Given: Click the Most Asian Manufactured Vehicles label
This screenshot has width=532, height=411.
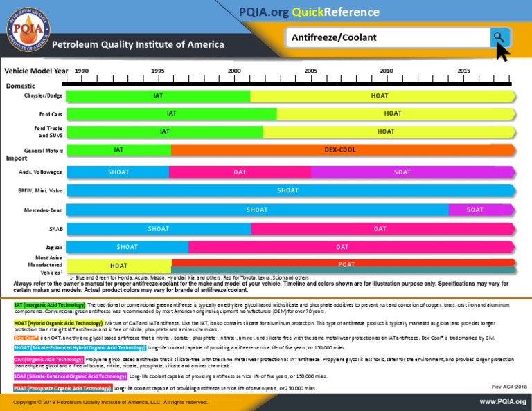Looking at the screenshot, I should pyautogui.click(x=45, y=265).
